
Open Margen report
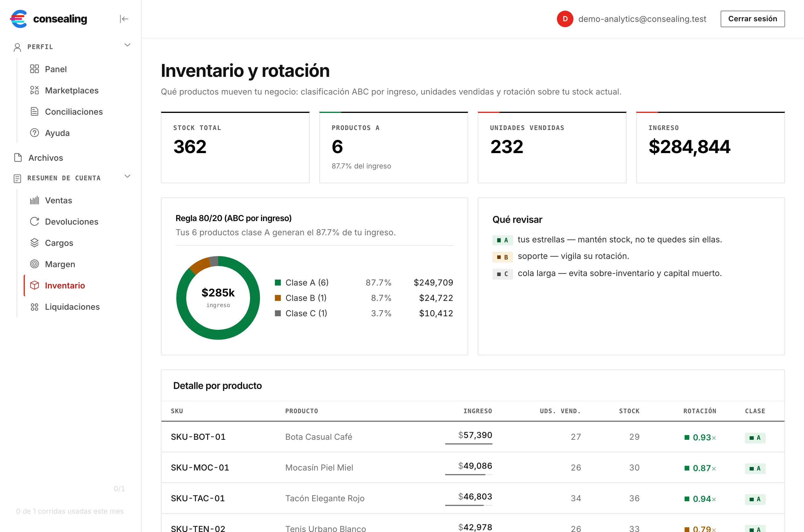point(60,264)
